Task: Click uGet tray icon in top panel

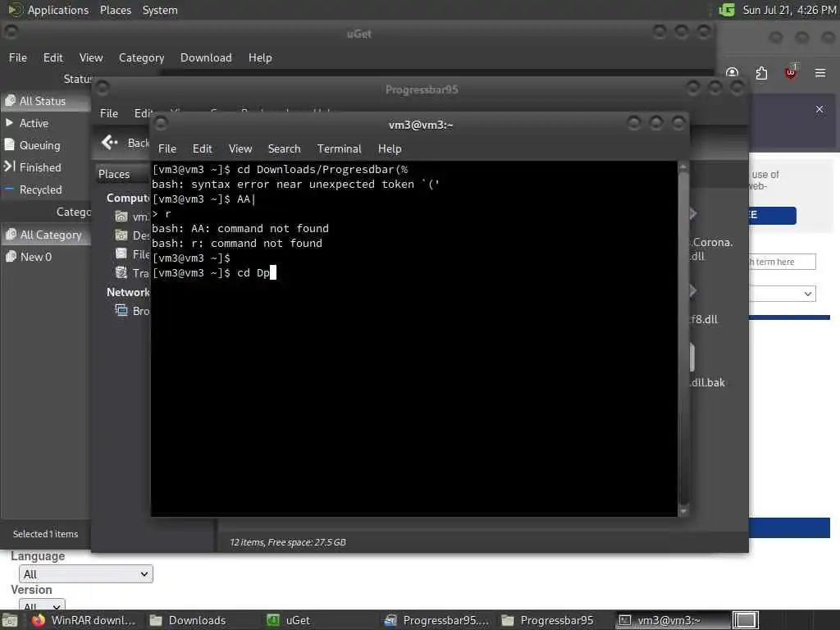Action: [727, 10]
